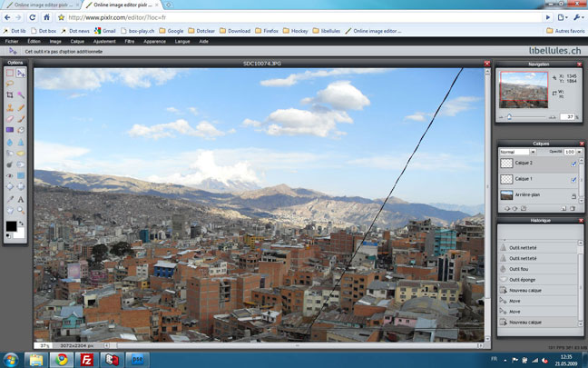Create a new layer in Calques panel
Image resolution: width=588 pixels, height=368 pixels.
point(563,208)
